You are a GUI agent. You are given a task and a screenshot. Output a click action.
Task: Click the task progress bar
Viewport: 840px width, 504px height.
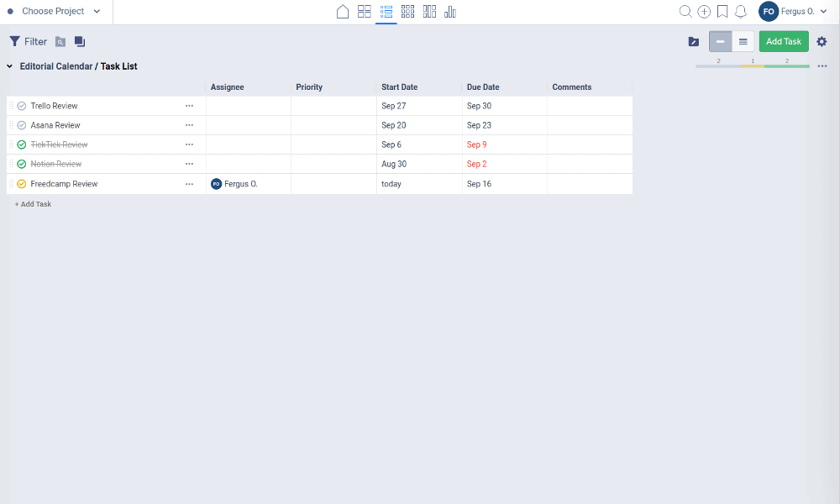752,66
